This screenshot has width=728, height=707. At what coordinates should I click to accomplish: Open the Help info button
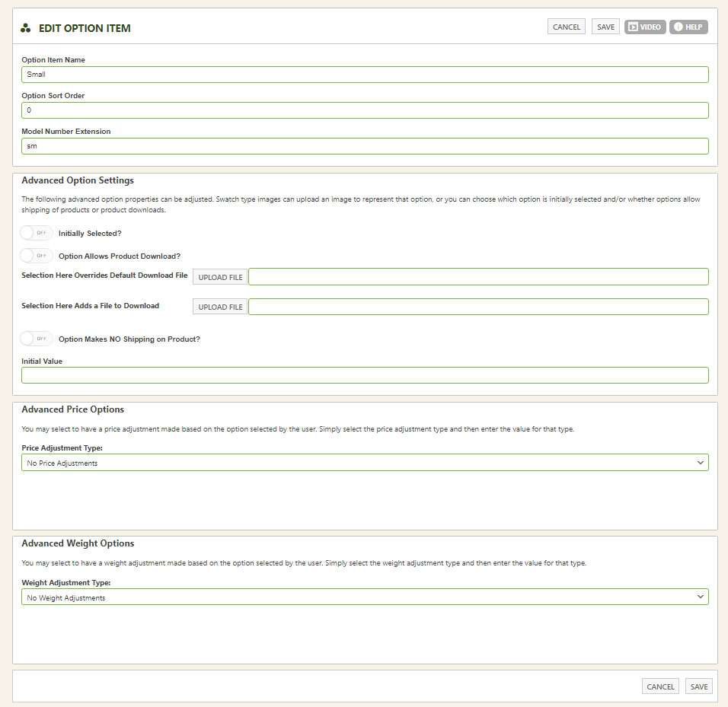pos(688,27)
